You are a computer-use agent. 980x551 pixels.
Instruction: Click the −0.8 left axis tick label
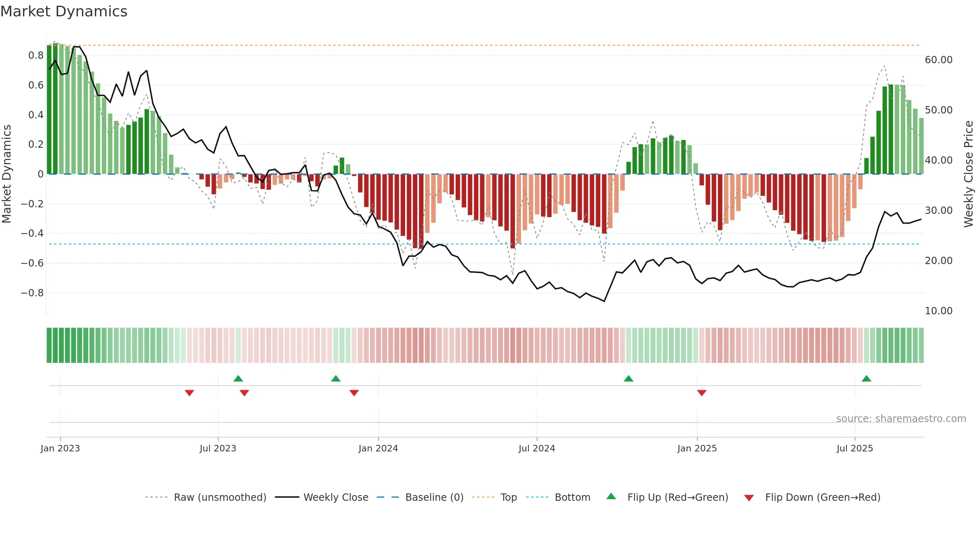click(32, 293)
